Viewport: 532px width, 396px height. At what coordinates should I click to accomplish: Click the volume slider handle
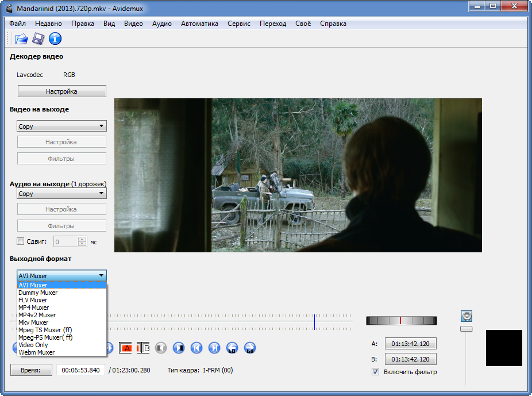(466, 329)
